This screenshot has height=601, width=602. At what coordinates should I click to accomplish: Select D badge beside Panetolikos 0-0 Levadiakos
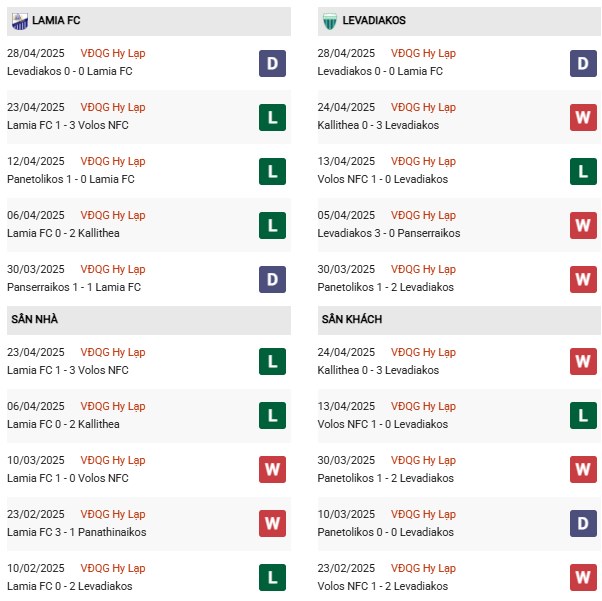[x=584, y=524]
